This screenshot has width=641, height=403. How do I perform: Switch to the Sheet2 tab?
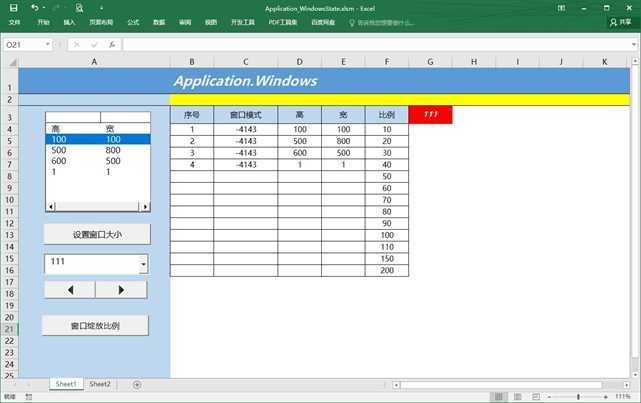[100, 384]
